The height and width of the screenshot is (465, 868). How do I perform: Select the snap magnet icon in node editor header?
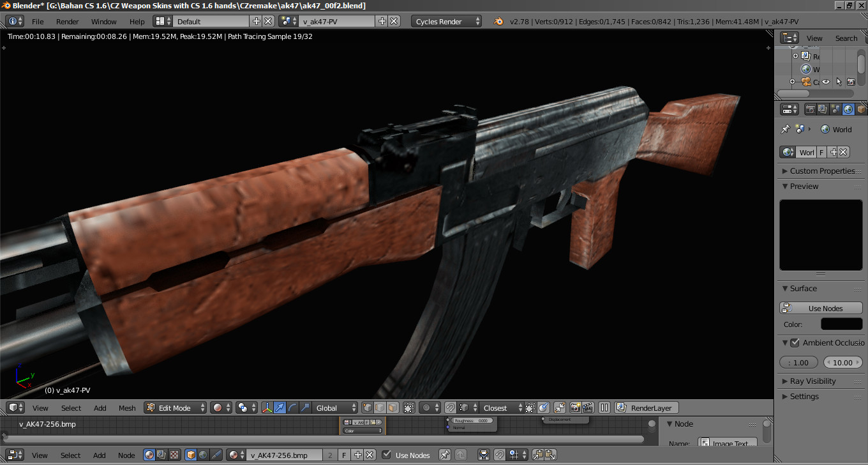[x=500, y=455]
